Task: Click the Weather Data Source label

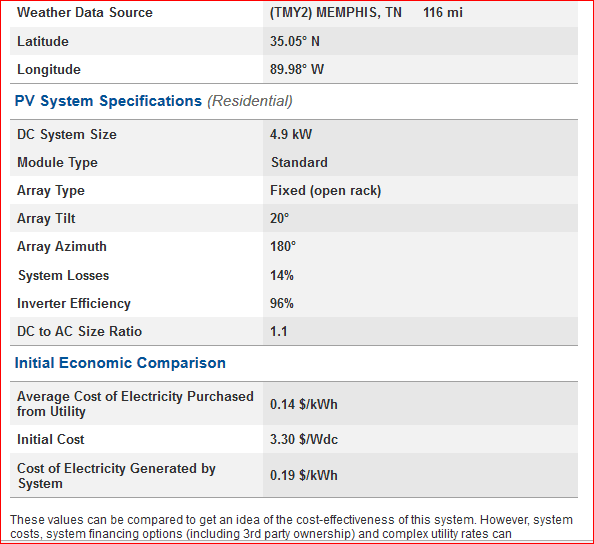Action: [85, 13]
